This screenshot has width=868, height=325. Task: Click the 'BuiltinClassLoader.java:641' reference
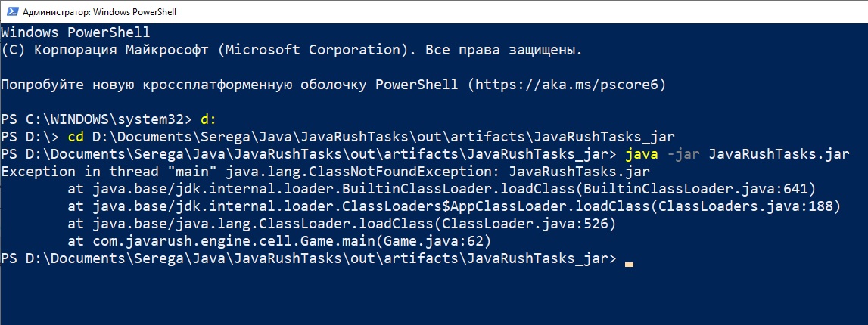coord(702,189)
